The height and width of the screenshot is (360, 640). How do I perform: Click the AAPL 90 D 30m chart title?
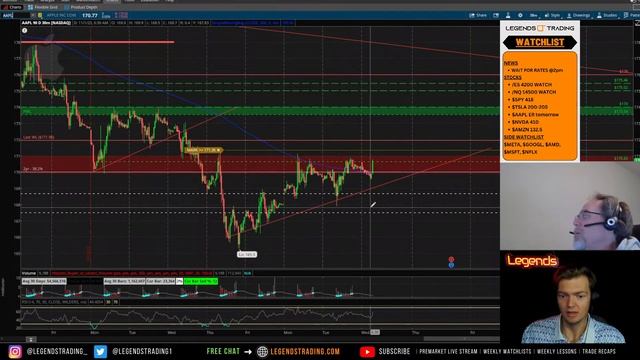pos(47,23)
